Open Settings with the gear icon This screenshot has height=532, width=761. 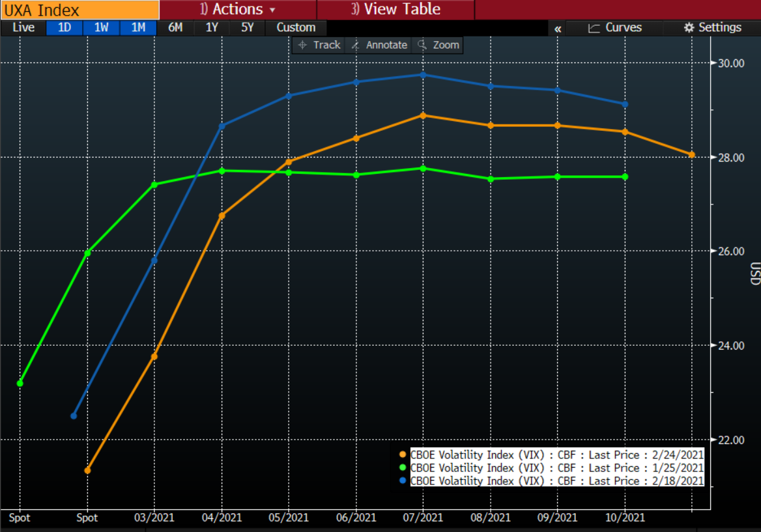713,27
